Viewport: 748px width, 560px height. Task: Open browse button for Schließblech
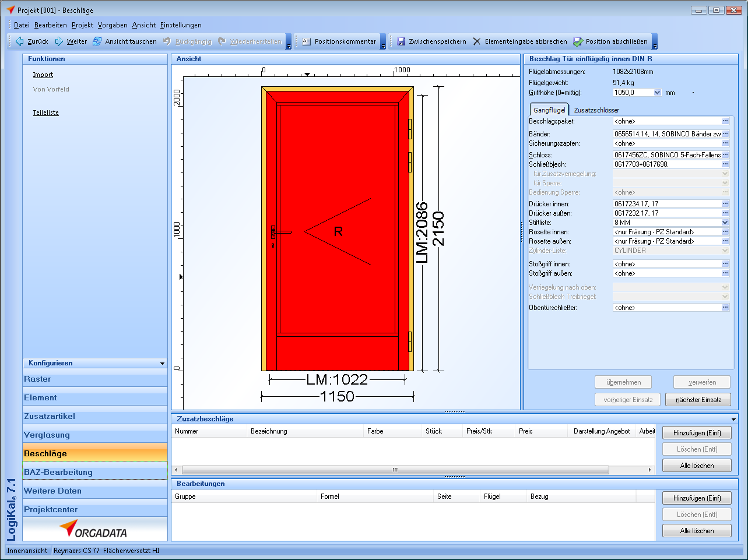point(725,164)
